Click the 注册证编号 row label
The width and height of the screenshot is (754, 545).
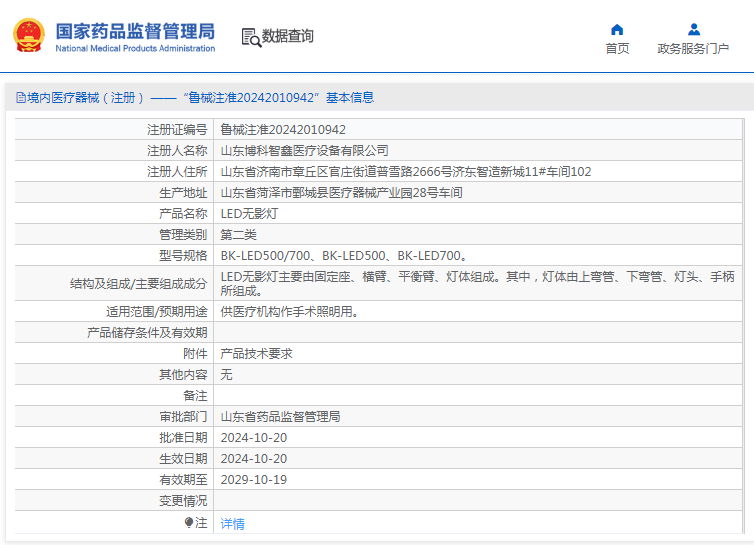click(177, 129)
